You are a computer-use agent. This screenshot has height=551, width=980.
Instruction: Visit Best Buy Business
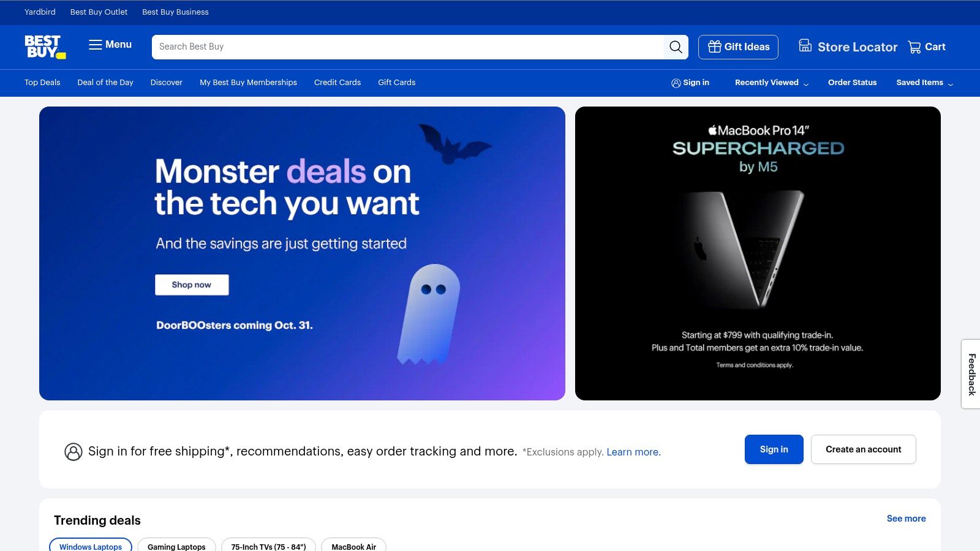pos(176,12)
